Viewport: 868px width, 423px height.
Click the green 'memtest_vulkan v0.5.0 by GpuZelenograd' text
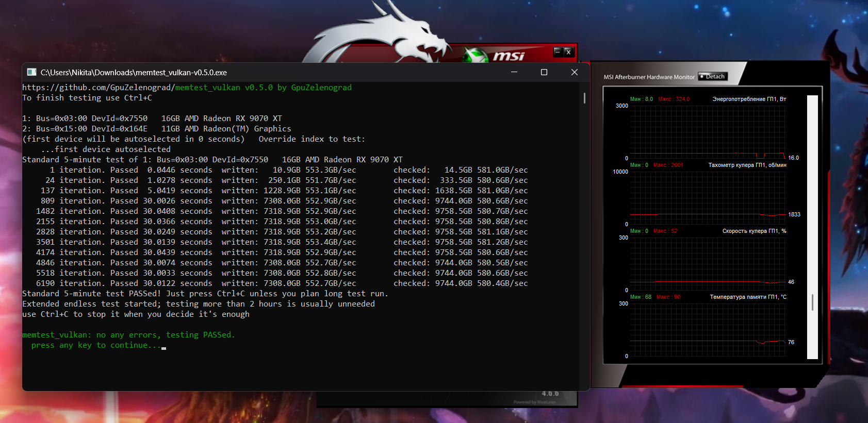(264, 88)
